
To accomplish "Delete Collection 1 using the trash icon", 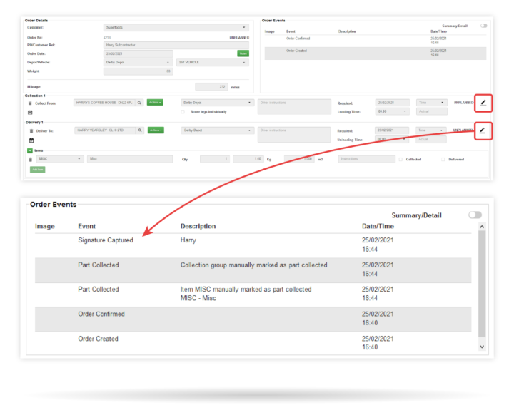I will [x=30, y=103].
